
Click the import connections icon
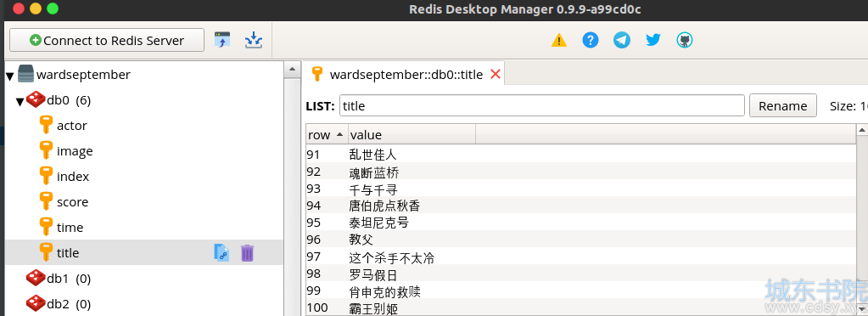point(222,40)
